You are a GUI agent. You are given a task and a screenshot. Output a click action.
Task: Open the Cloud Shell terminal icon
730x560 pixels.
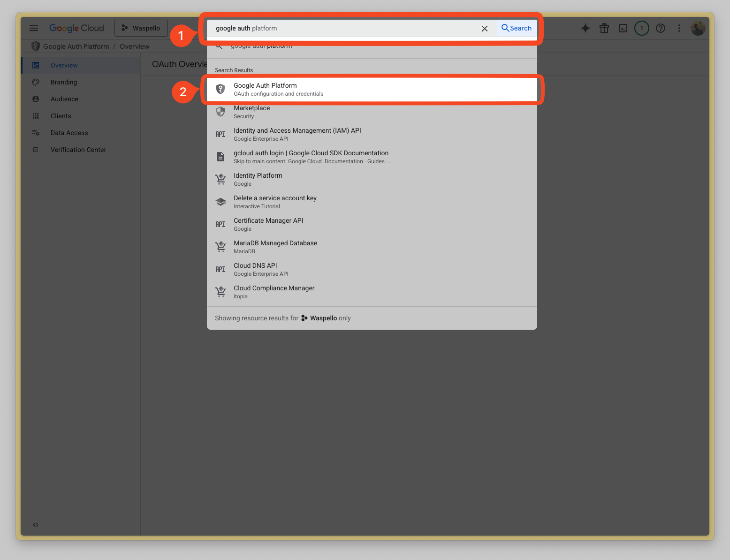coord(623,28)
